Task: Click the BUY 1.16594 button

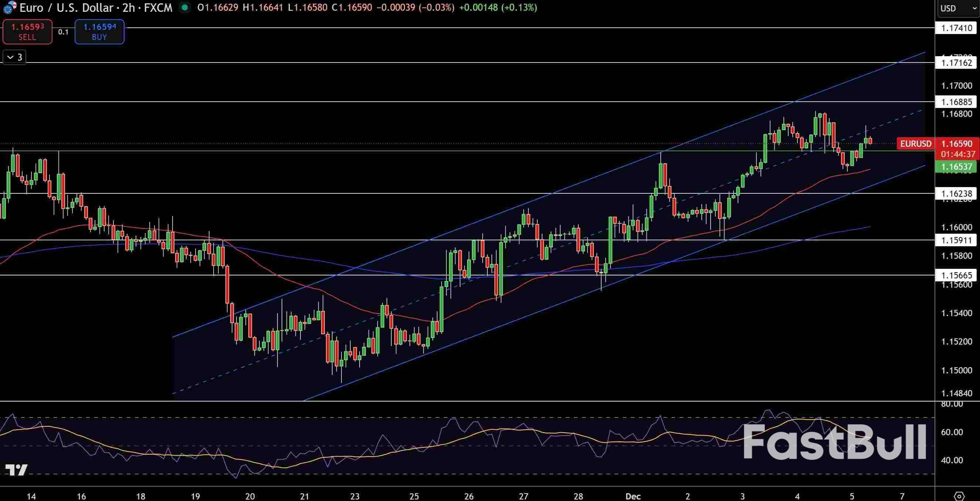Action: coord(99,31)
